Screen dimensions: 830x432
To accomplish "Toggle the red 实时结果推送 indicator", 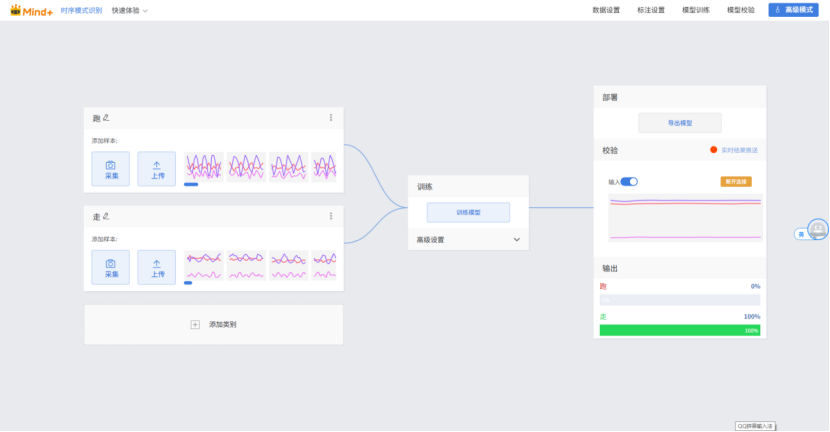I will coord(714,150).
